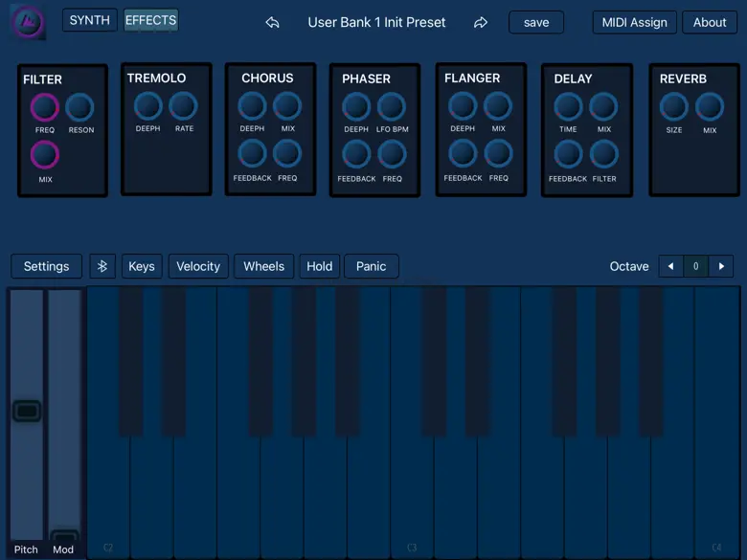
Task: Click the Filter FREQ knob
Action: point(45,107)
